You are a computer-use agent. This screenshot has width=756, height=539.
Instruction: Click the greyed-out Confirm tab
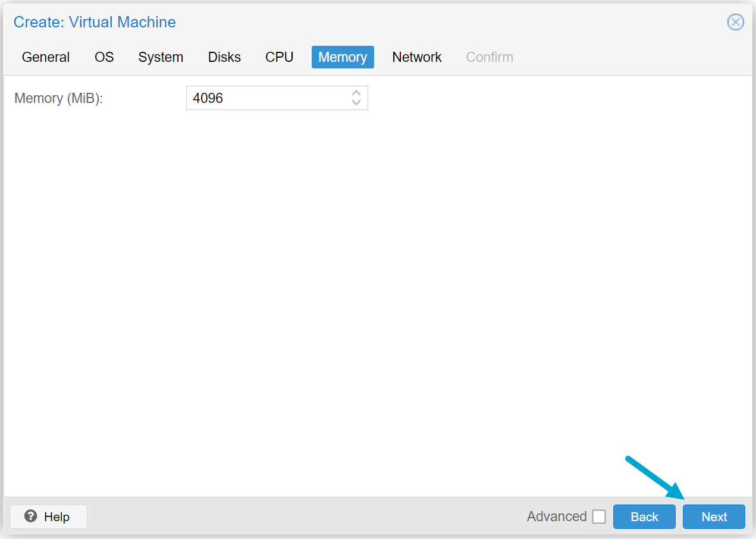click(x=490, y=57)
